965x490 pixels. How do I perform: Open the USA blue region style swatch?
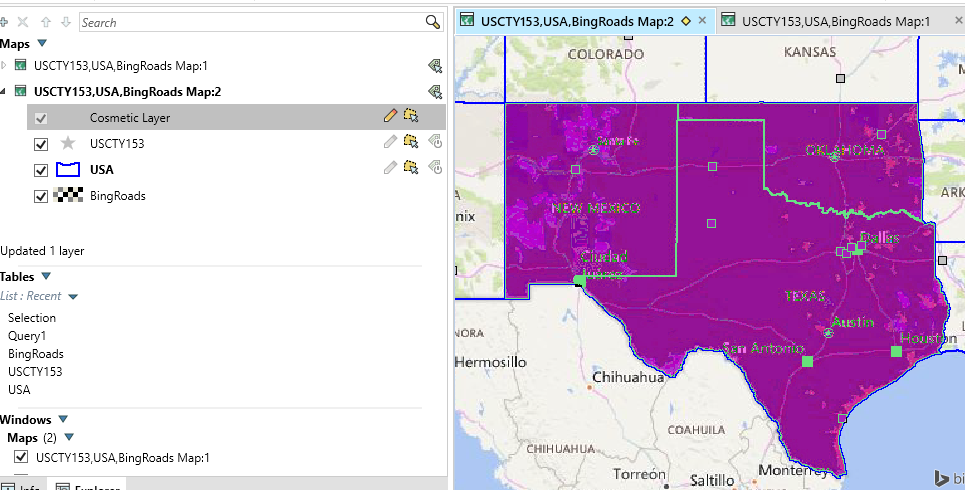coord(68,169)
